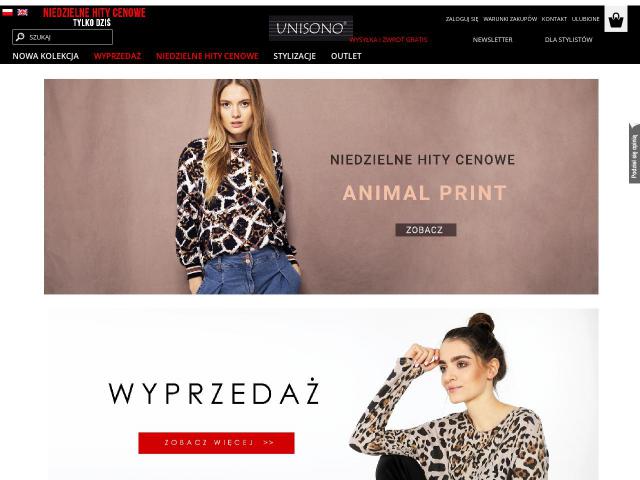Open the Ulubione favorites link
This screenshot has height=480, width=640.
click(585, 19)
